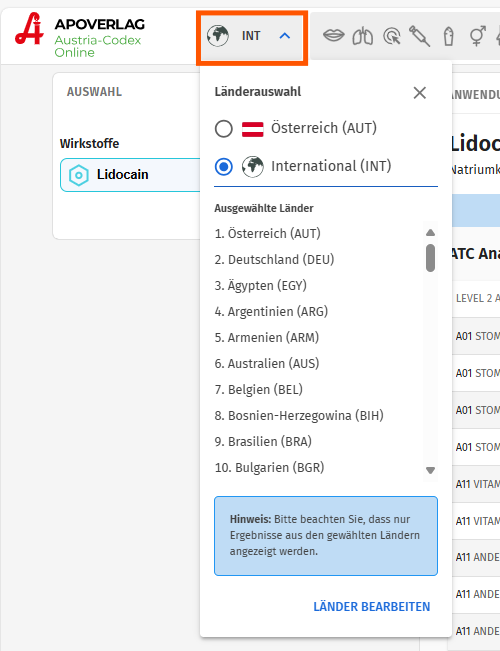Image resolution: width=500 pixels, height=651 pixels.
Task: Click the Lidocain Wirkstoff chip
Action: coord(130,175)
